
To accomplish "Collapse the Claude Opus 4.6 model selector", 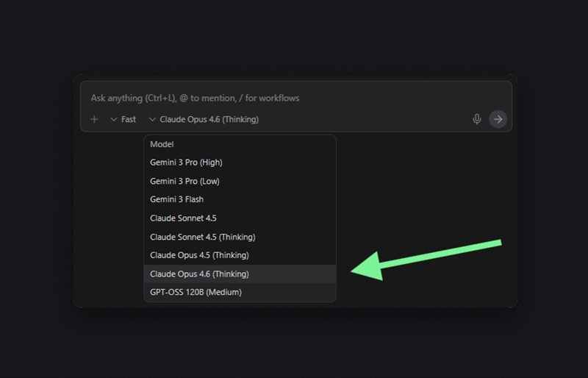I will click(x=209, y=119).
